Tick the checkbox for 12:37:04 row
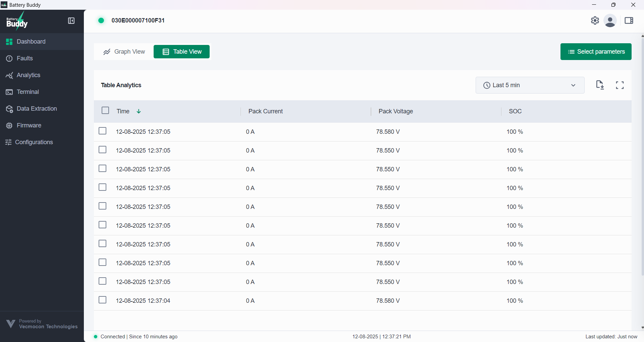Viewport: 644px width, 342px height. point(103,300)
